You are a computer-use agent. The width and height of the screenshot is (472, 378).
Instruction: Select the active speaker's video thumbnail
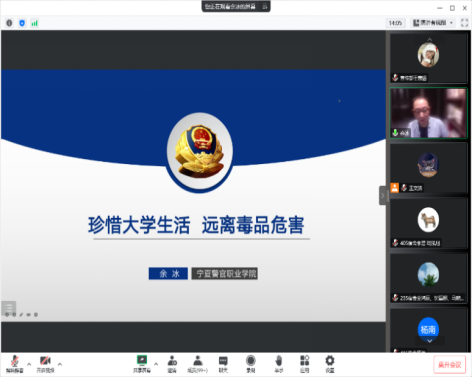[429, 113]
